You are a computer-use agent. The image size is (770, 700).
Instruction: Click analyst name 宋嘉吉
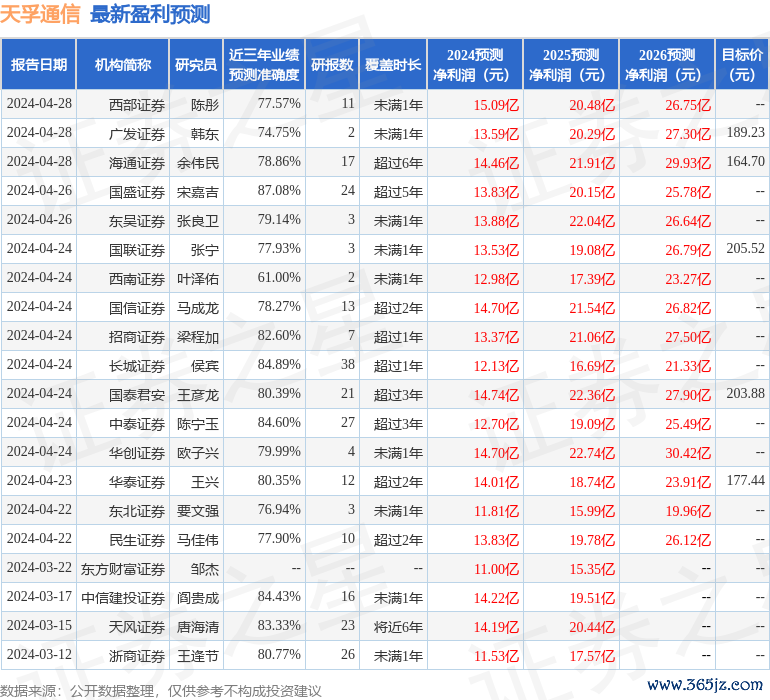198,192
